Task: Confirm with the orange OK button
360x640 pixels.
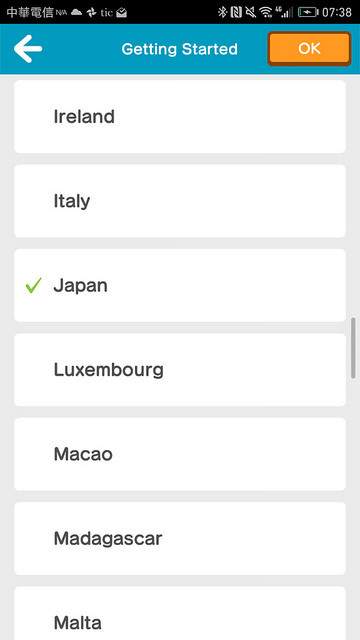Action: tap(309, 49)
